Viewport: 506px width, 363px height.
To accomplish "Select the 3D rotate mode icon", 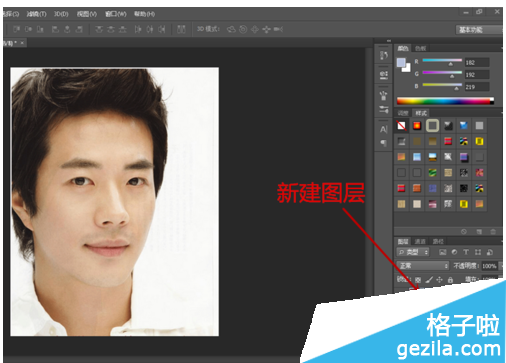I will 231,29.
